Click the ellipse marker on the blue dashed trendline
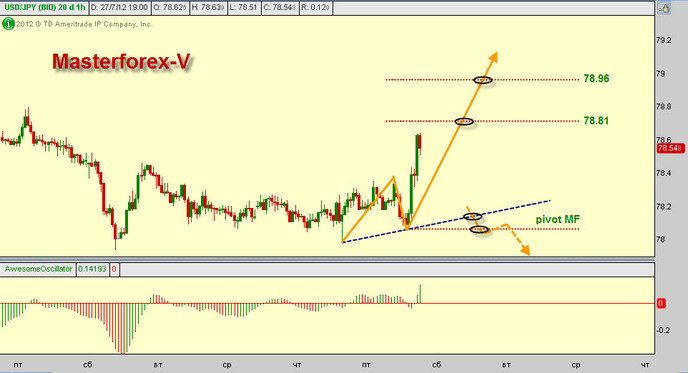 [473, 216]
